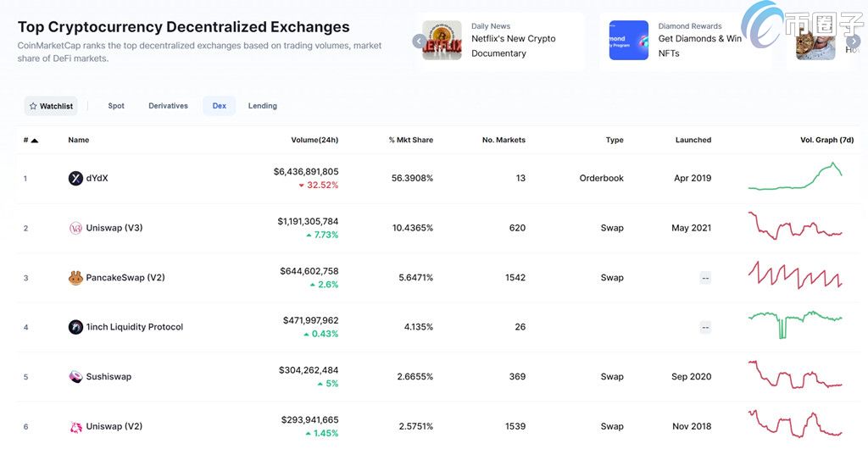Click the 1542 markets count for PancakeSwap

[515, 278]
